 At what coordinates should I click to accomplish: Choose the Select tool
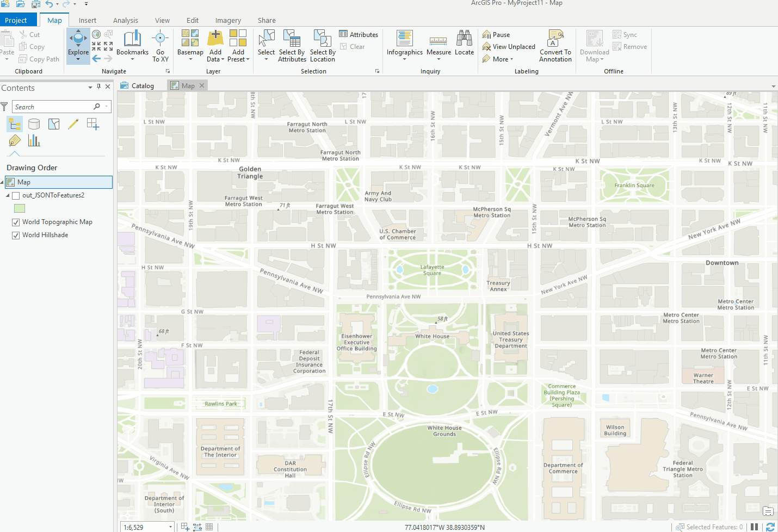point(266,45)
